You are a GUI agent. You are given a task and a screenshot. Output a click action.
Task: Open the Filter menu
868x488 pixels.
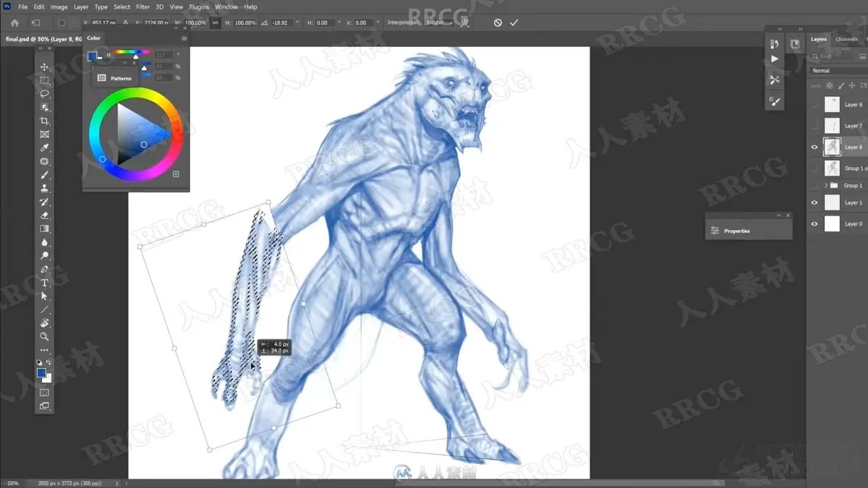point(142,7)
